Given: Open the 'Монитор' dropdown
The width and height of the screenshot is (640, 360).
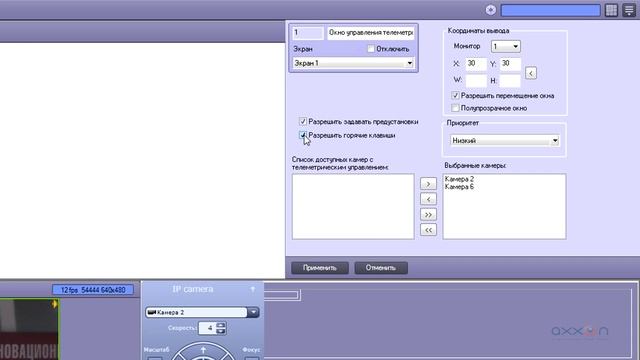Looking at the screenshot, I should 505,46.
